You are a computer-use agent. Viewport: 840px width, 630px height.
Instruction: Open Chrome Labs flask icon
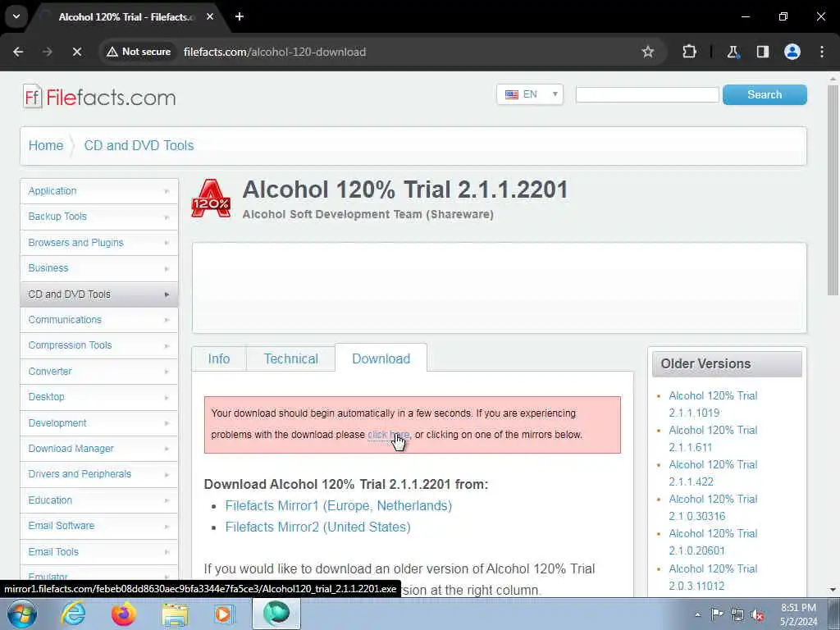(733, 52)
